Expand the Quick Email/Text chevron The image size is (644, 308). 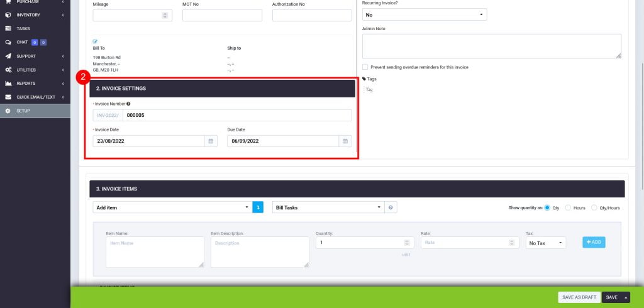point(63,97)
